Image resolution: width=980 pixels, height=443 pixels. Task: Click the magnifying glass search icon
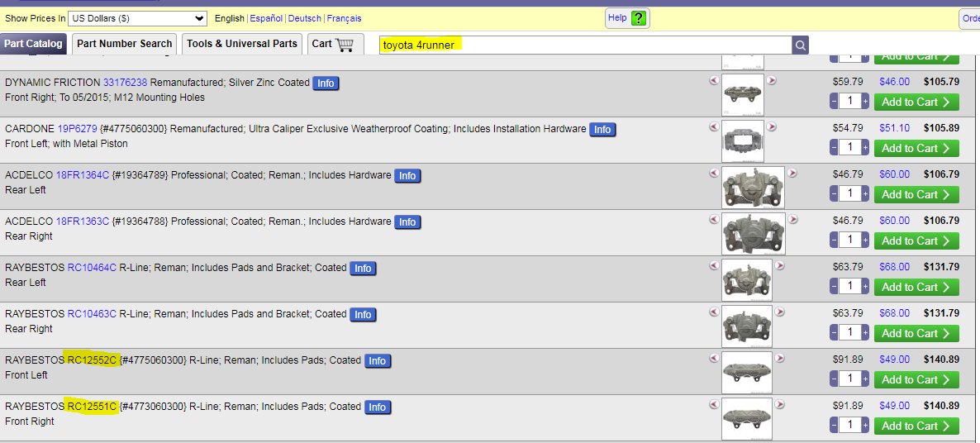[x=801, y=45]
